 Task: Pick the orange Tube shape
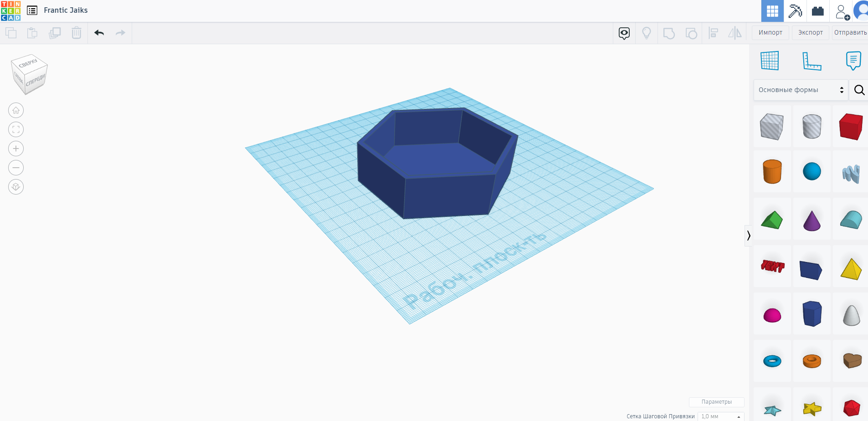[x=812, y=361]
